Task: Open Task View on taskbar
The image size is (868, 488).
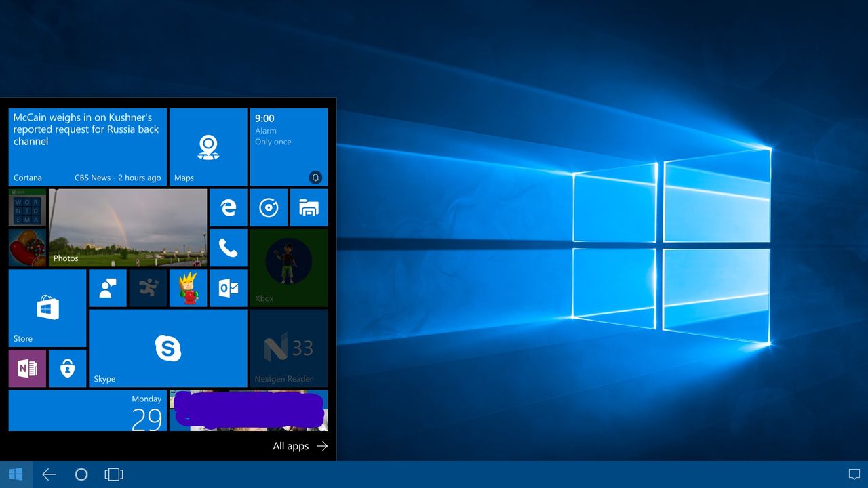Action: click(x=114, y=474)
